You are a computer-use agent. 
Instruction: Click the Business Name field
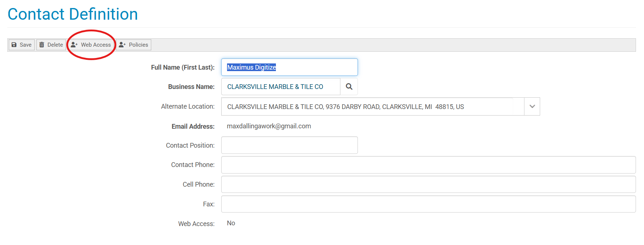[x=281, y=87]
